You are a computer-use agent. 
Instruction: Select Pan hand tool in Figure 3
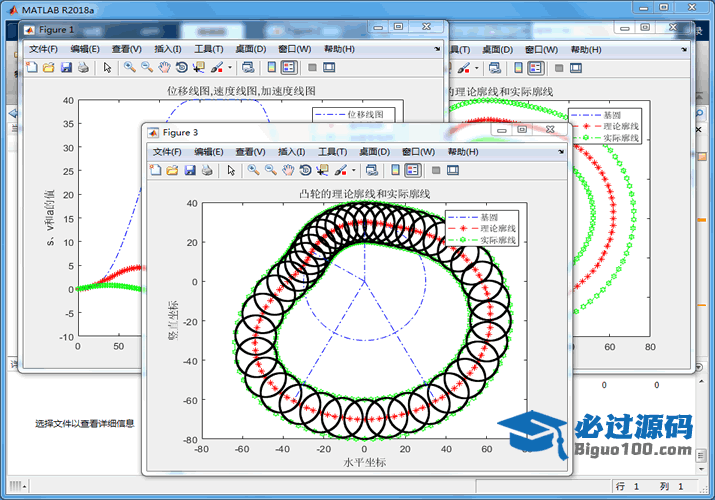tap(288, 170)
